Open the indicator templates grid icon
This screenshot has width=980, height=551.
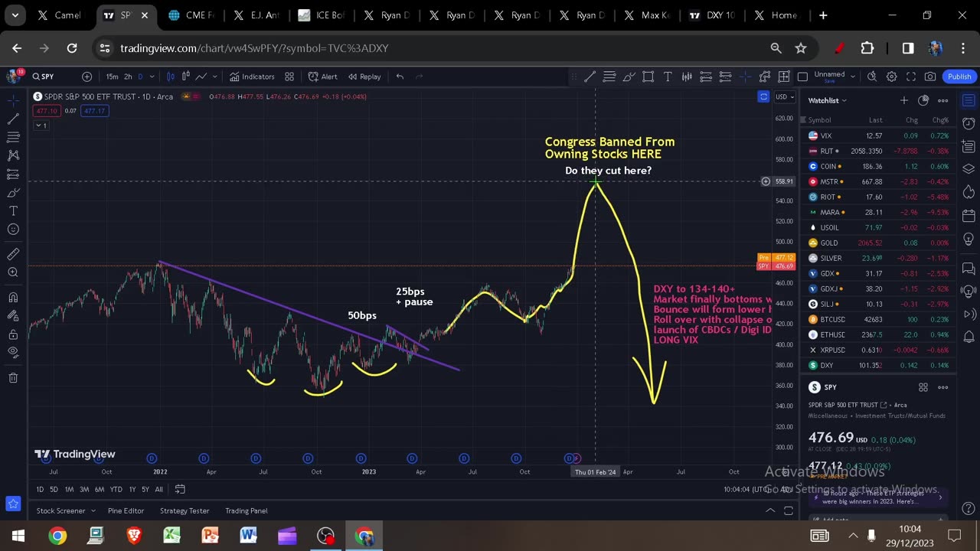(x=289, y=77)
